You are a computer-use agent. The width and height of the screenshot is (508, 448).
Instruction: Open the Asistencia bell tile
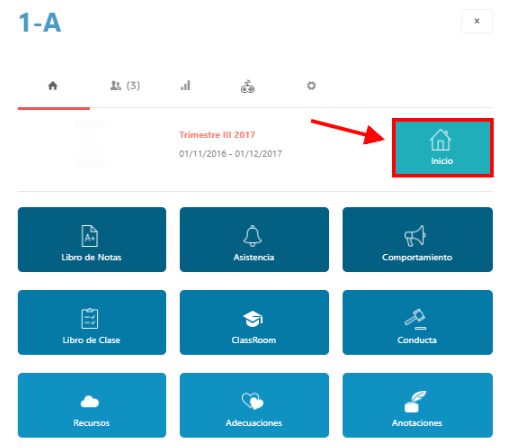pyautogui.click(x=254, y=239)
